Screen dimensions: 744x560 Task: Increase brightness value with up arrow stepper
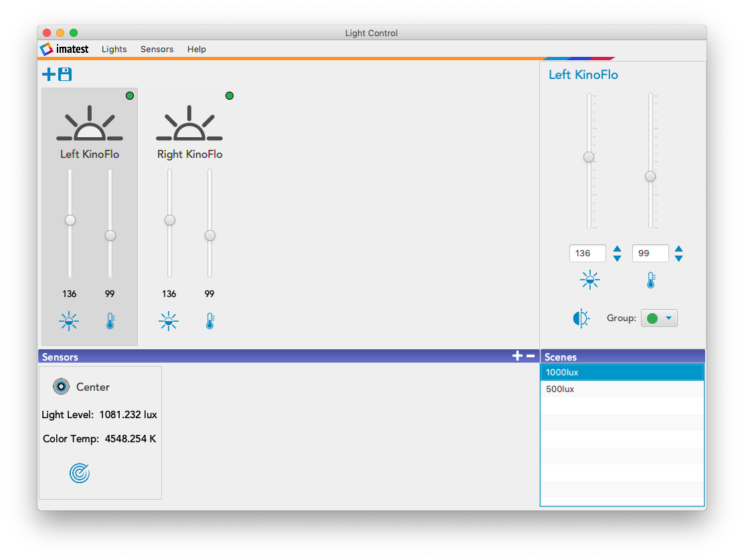click(x=617, y=249)
